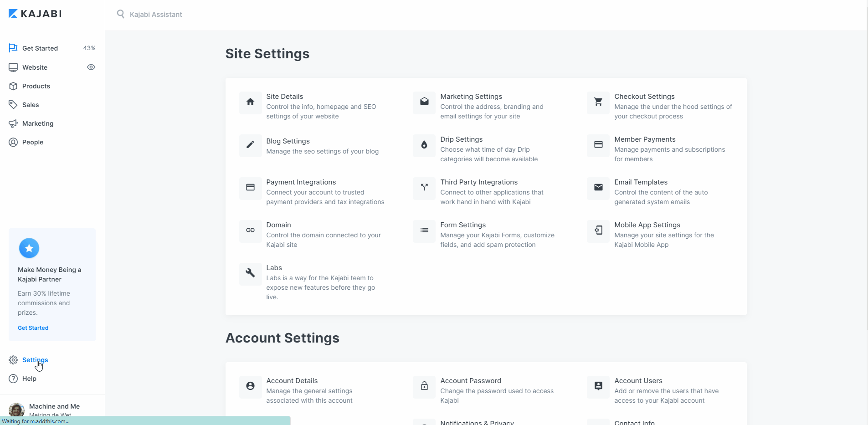Click the Machine and Me profile avatar
The image size is (868, 425).
(x=17, y=409)
